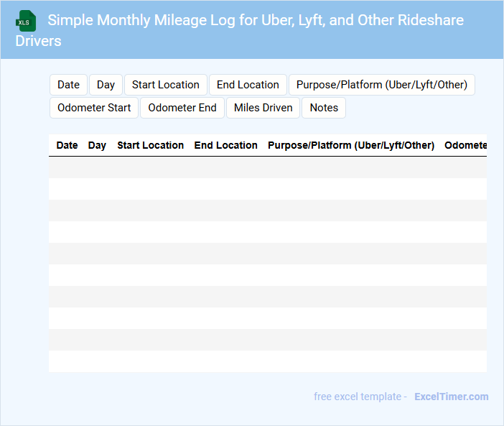The height and width of the screenshot is (426, 504).
Task: Click the Date table column header
Action: [x=67, y=145]
